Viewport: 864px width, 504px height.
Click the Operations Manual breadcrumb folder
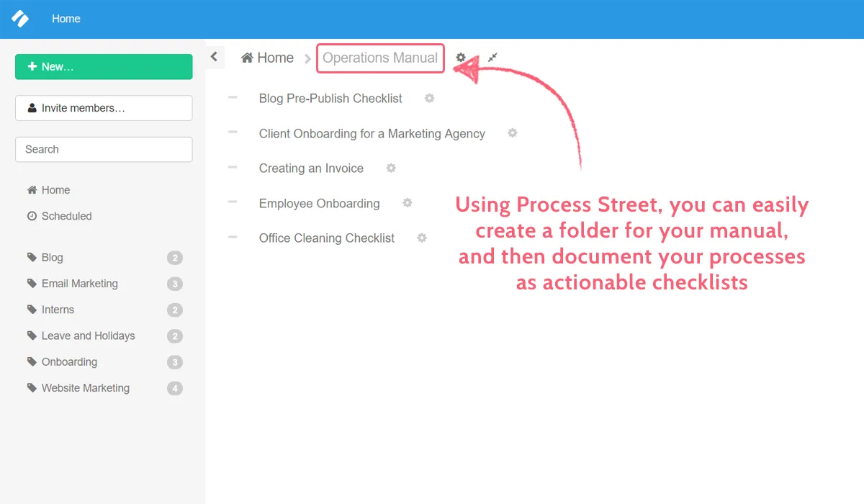click(380, 58)
